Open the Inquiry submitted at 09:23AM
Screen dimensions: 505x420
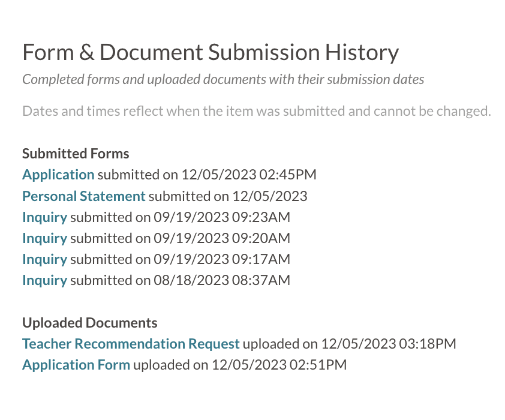coord(44,217)
